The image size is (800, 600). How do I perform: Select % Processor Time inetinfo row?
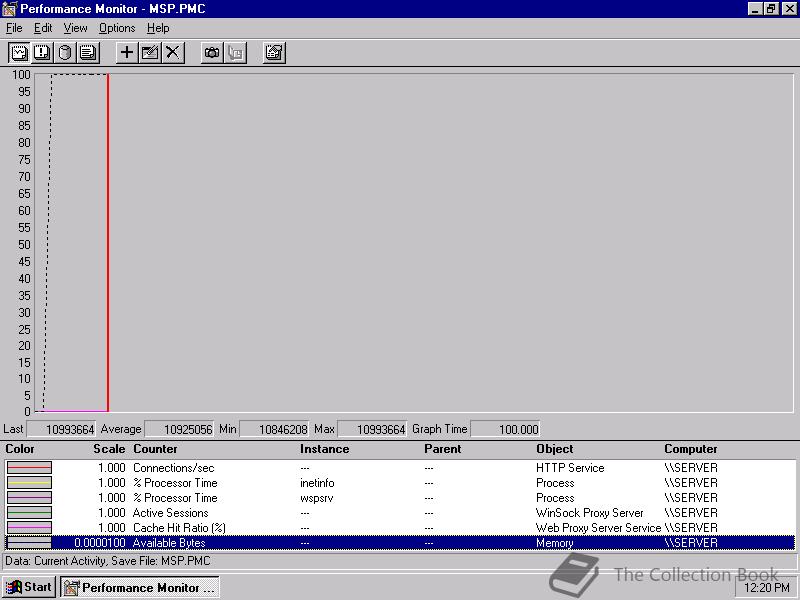(400, 483)
